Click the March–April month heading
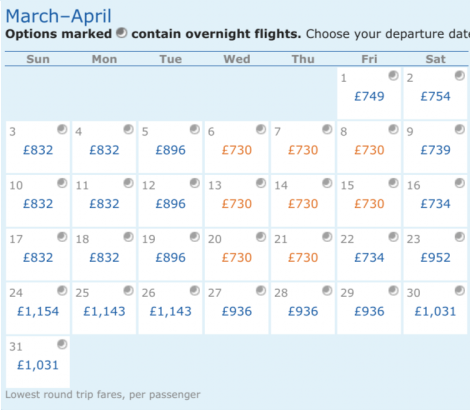This screenshot has width=470, height=410. coord(59,16)
